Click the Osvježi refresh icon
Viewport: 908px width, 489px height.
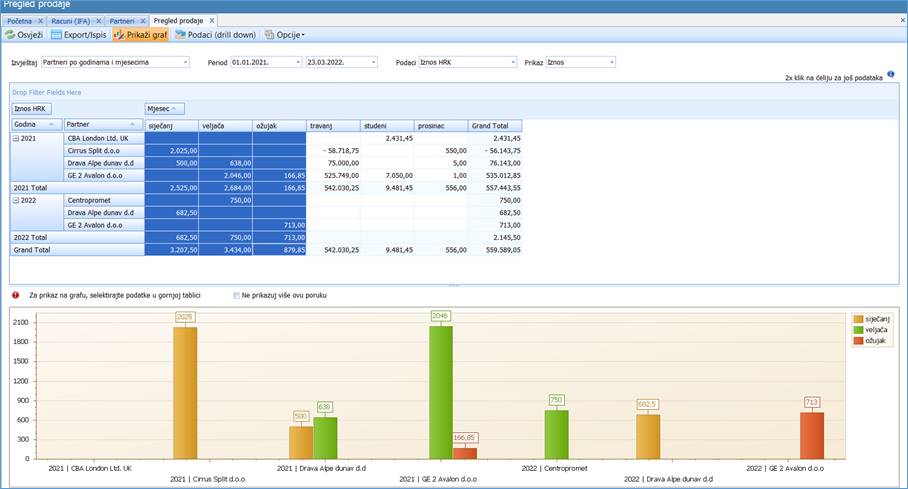(x=10, y=35)
